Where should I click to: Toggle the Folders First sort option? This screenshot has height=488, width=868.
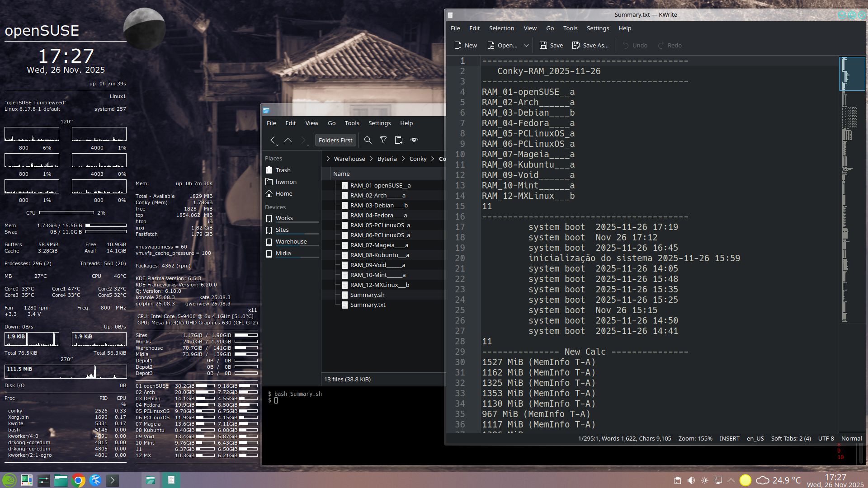click(x=335, y=140)
